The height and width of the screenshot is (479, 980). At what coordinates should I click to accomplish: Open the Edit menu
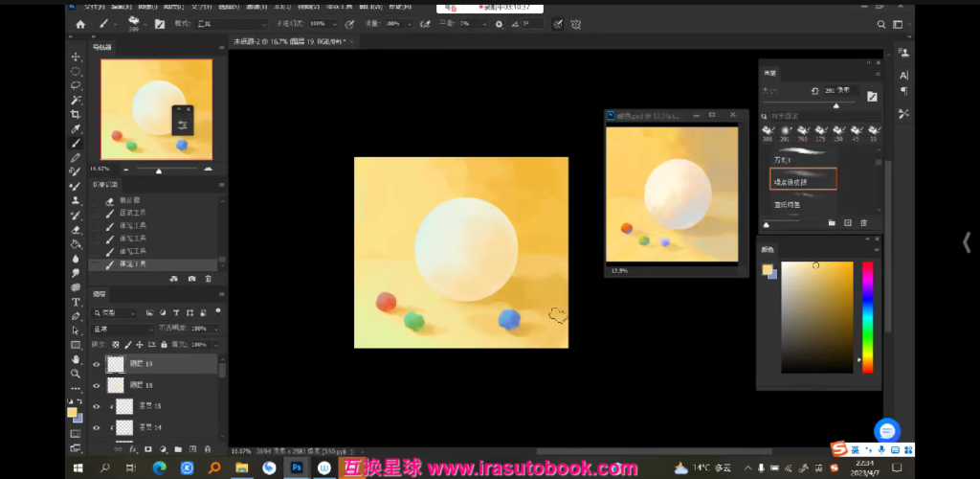point(122,7)
